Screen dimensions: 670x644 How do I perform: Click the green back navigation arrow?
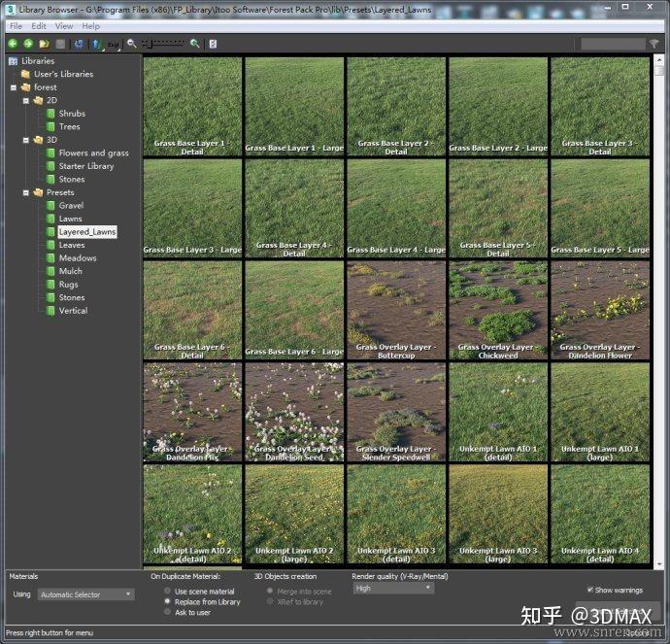pos(13,44)
